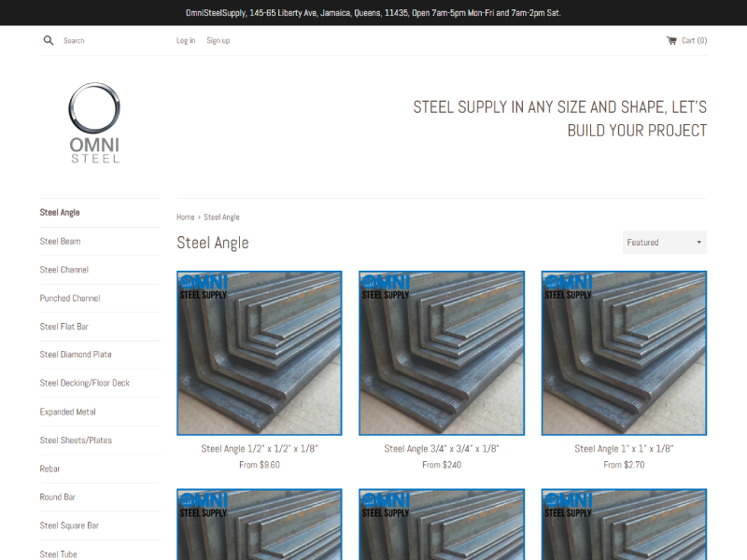Open Steel Angle 1" x 1" product image
Viewport: 747px width, 560px height.
coord(624,353)
